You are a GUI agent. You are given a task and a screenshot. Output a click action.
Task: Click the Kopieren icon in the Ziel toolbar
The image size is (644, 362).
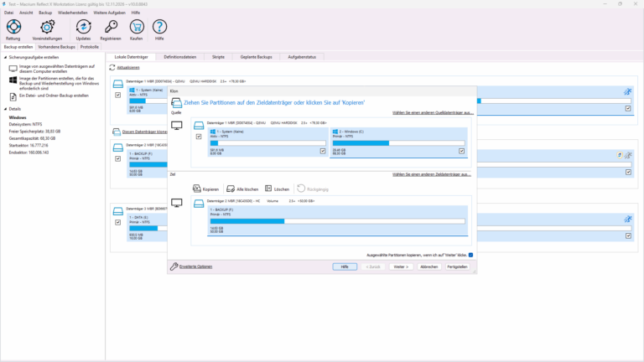coord(197,189)
